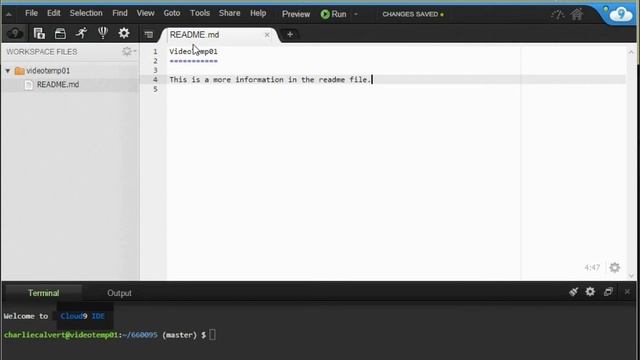The width and height of the screenshot is (640, 360).
Task: Open the run and debug runner icon
Action: point(81,33)
